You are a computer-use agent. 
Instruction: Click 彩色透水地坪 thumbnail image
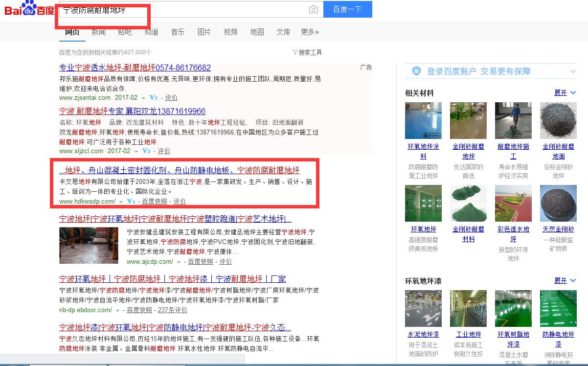(x=513, y=203)
